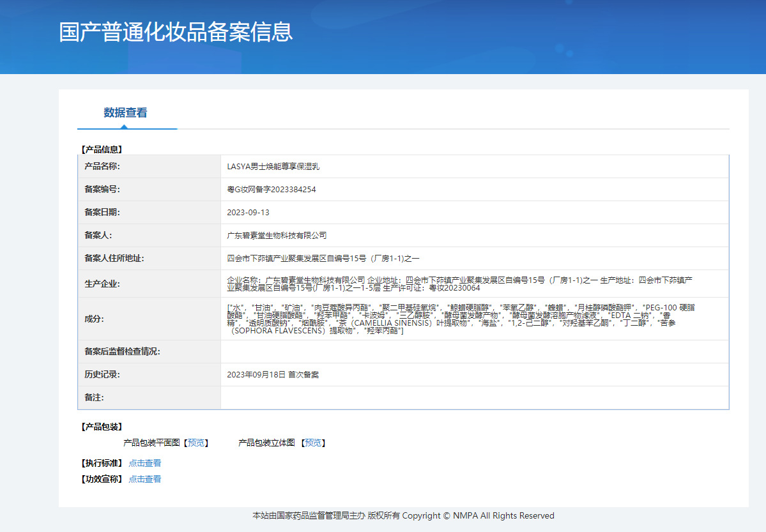This screenshot has width=766, height=532.
Task: Click the filing date 2023-09-13
Action: 248,213
